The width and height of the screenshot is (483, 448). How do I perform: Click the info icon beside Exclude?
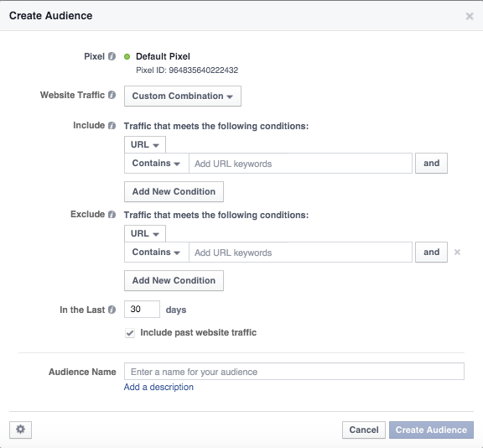112,215
